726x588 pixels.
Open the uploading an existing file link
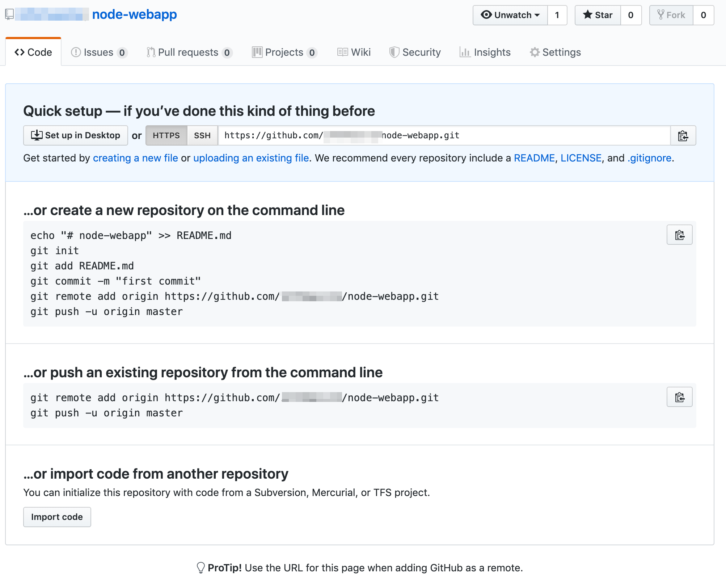pyautogui.click(x=251, y=158)
